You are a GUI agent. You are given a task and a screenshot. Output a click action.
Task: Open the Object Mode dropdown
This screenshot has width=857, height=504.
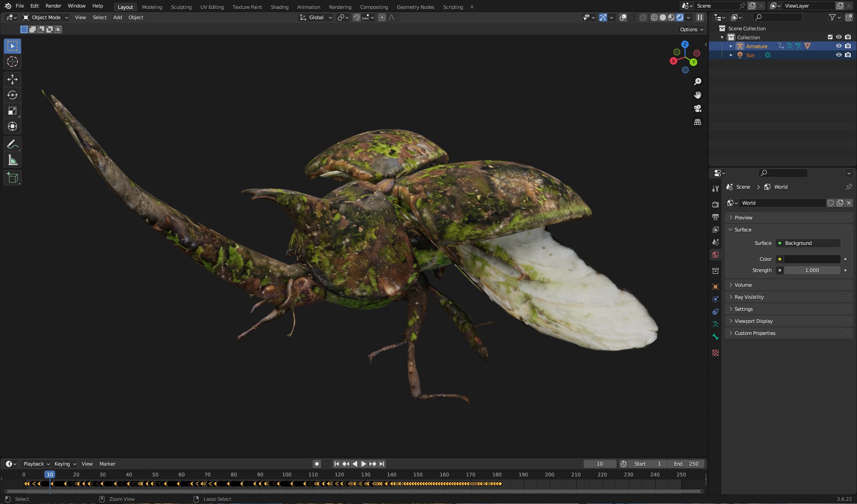[x=46, y=17]
